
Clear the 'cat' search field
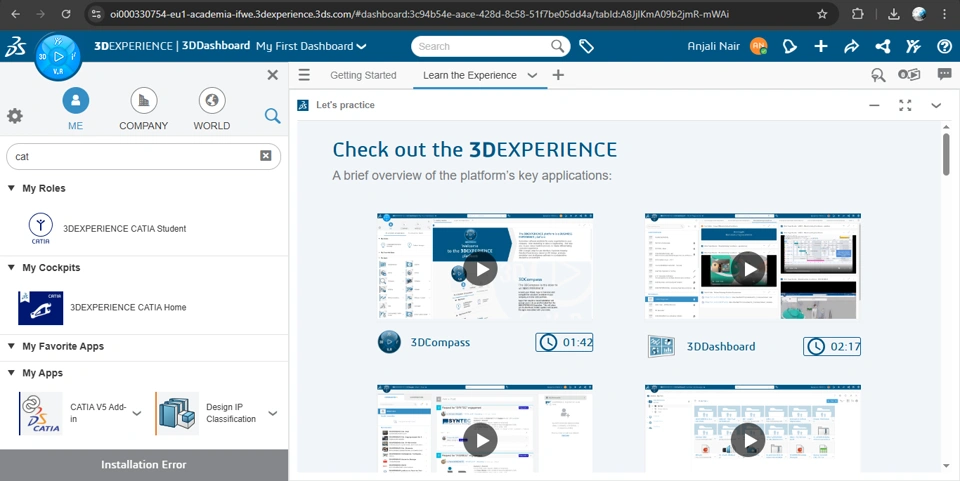[266, 156]
